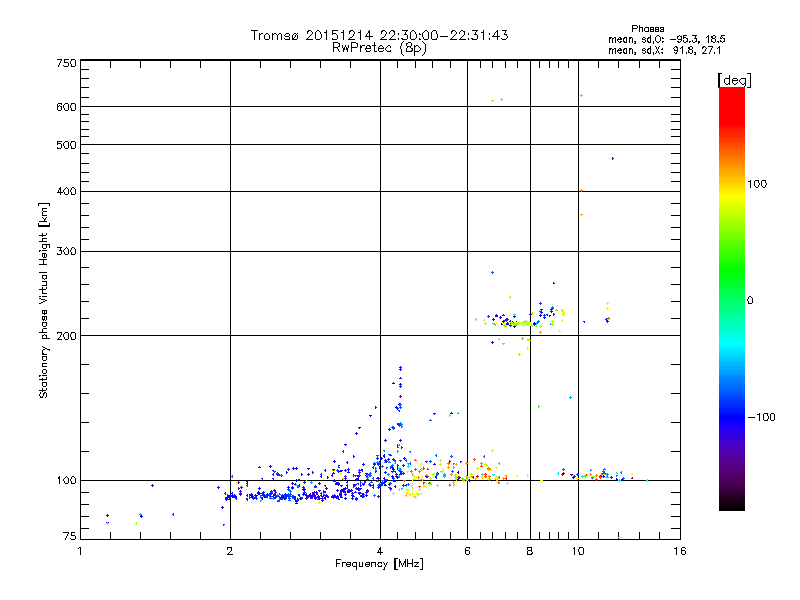Click the y-axis tick label '750'

tap(66, 63)
